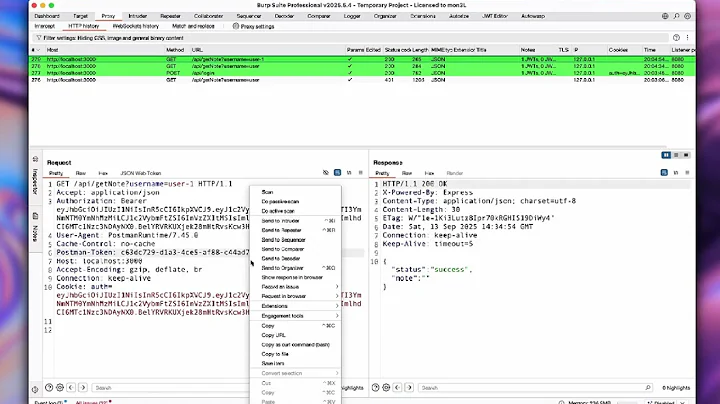Switch to the Repeater tab
The image size is (720, 404).
point(170,16)
